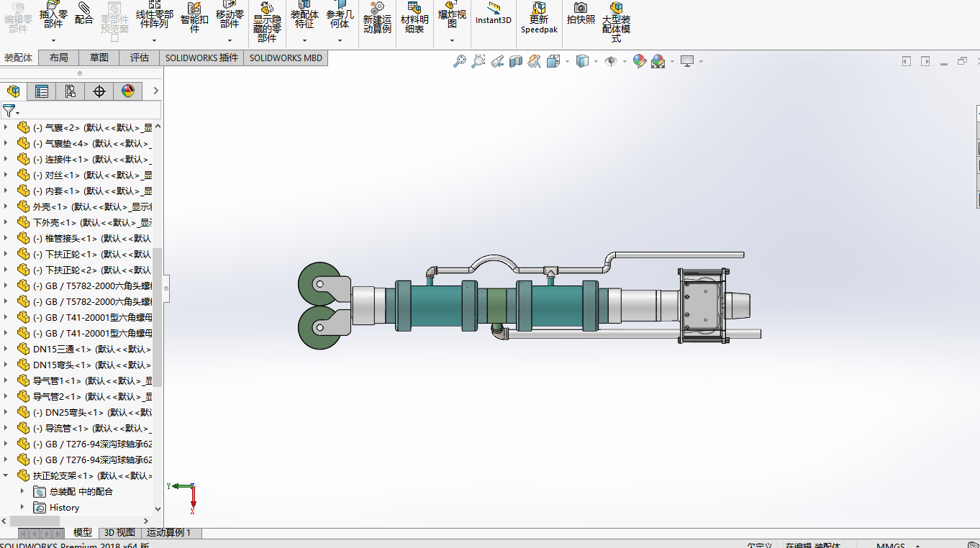The image size is (980, 548).
Task: Toggle the Hide/Show Items eye icon
Action: [611, 62]
